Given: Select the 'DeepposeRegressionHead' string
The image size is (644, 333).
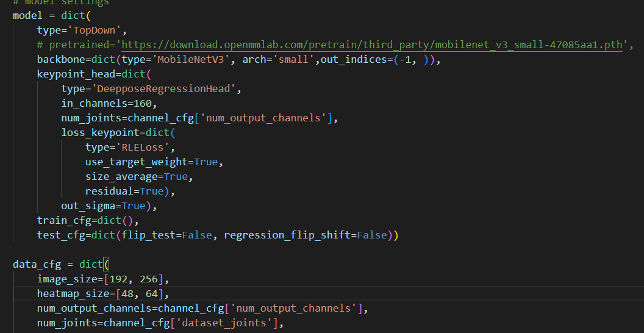Looking at the screenshot, I should click(164, 88).
